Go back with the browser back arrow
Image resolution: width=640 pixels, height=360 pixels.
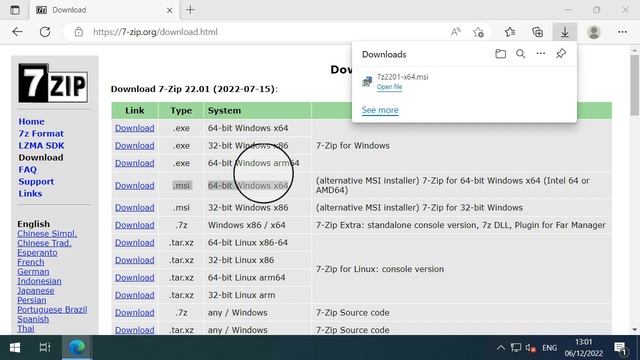[17, 32]
